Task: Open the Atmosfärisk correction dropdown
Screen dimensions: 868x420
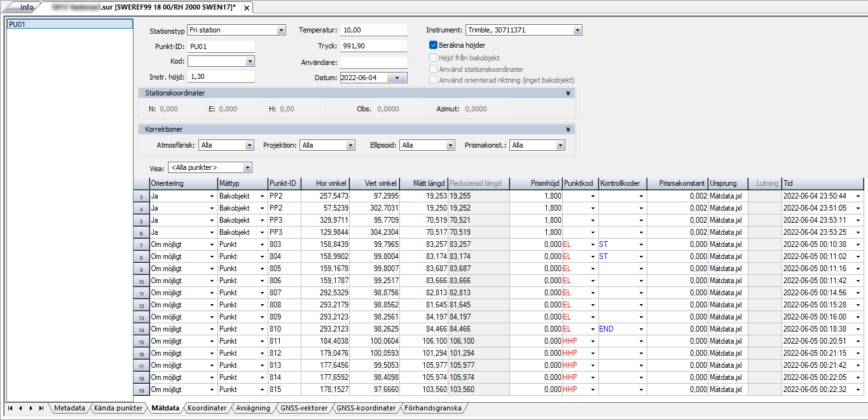Action: click(x=249, y=145)
